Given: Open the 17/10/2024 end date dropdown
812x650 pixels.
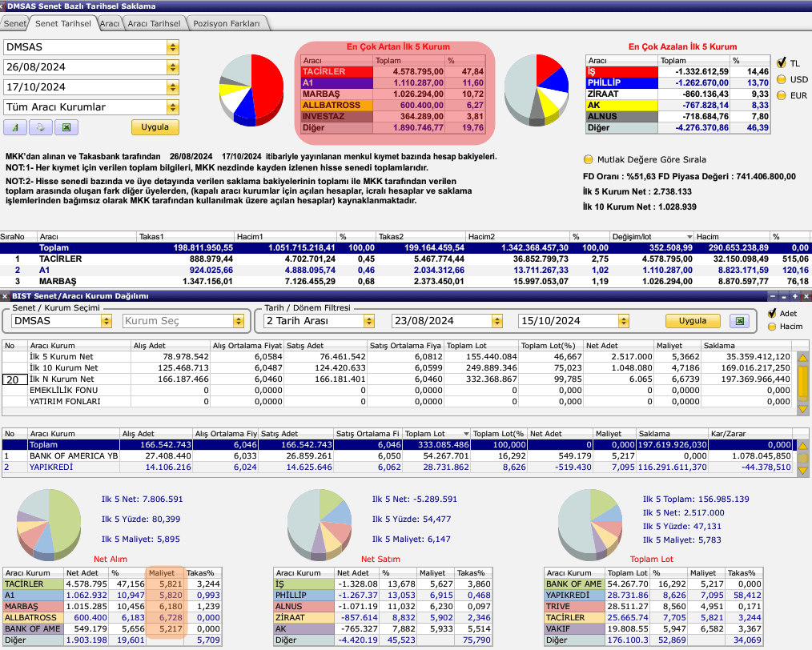Looking at the screenshot, I should click(x=173, y=87).
